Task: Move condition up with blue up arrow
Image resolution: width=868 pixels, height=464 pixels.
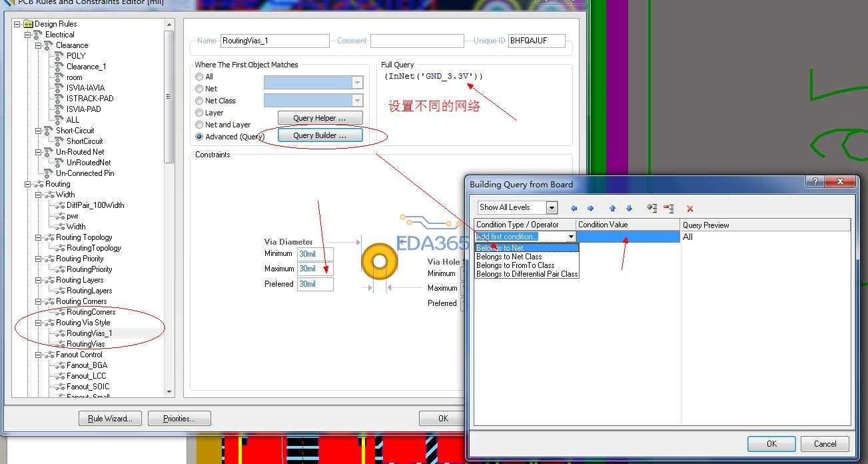Action: [612, 208]
